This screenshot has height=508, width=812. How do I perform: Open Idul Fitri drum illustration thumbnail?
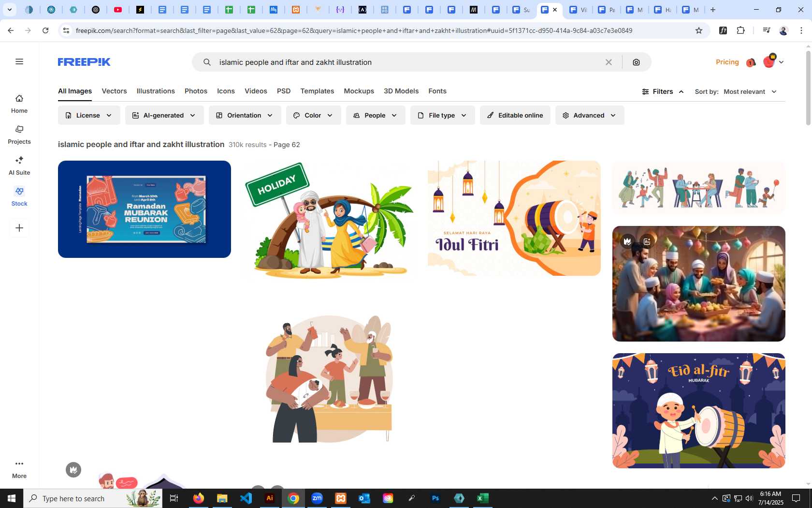coord(514,218)
